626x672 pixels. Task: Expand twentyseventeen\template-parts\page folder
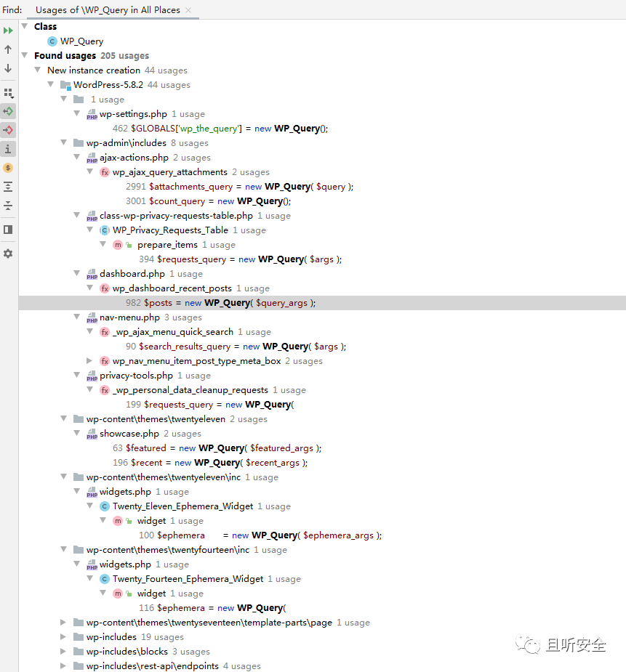pos(63,622)
